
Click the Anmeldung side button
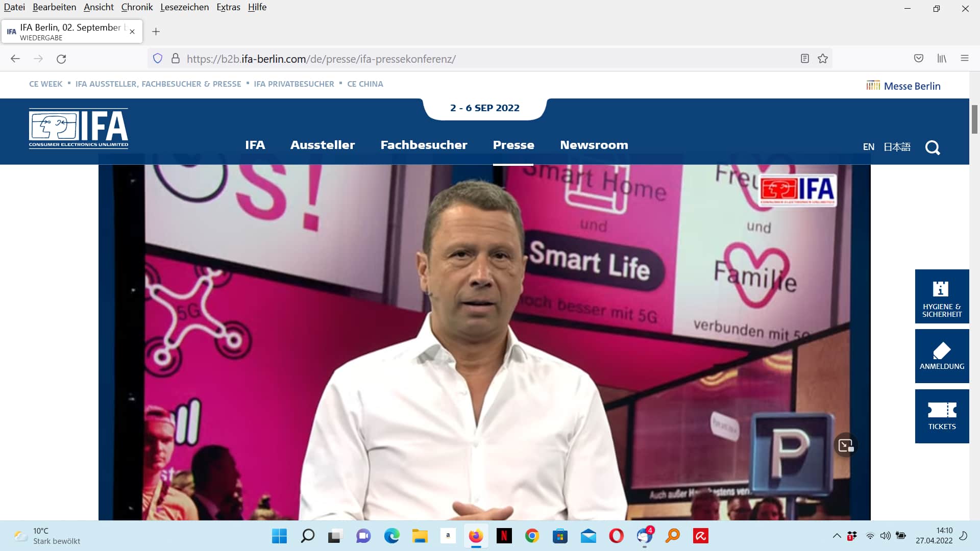[942, 356]
